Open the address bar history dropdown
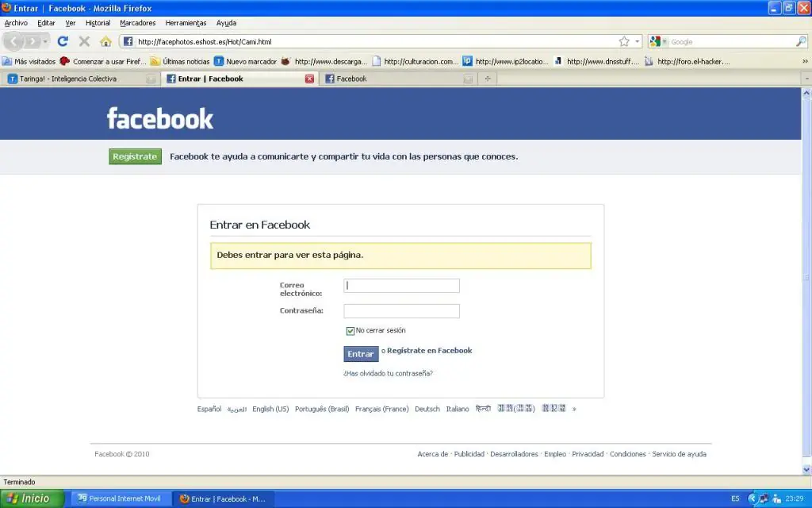The image size is (812, 508). tap(637, 41)
